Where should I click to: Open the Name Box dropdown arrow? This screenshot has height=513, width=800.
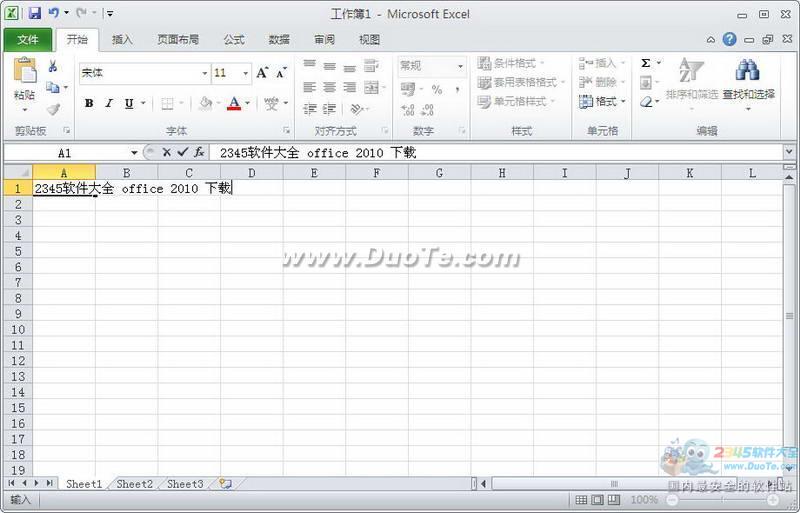click(x=134, y=153)
